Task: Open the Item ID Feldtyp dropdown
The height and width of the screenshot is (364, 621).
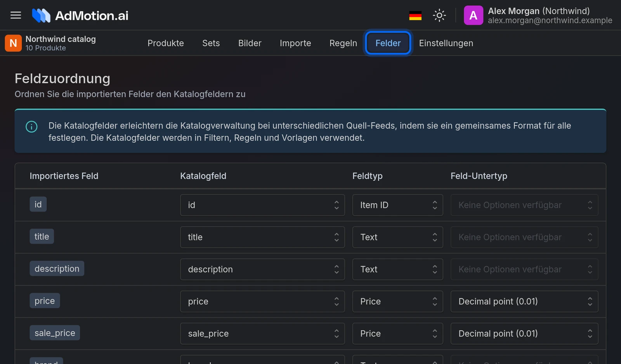Action: [397, 205]
